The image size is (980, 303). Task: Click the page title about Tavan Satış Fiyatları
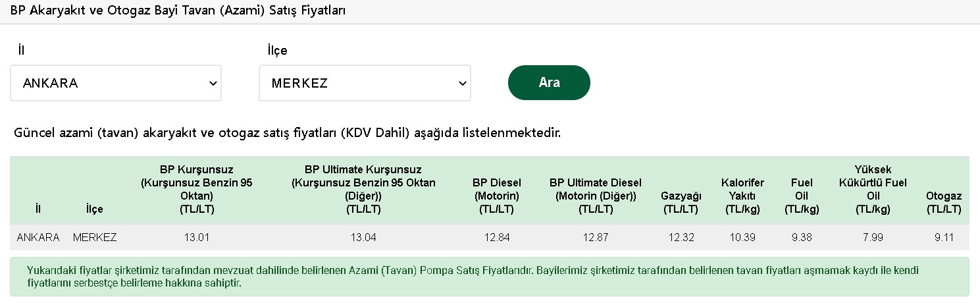(x=178, y=11)
